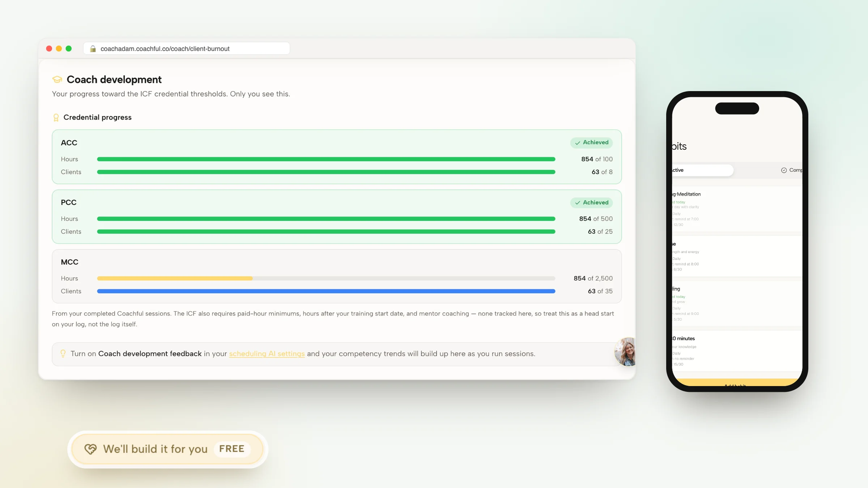The image size is (868, 488).
Task: Click the lightbulb icon in the feedback tip
Action: point(63,354)
